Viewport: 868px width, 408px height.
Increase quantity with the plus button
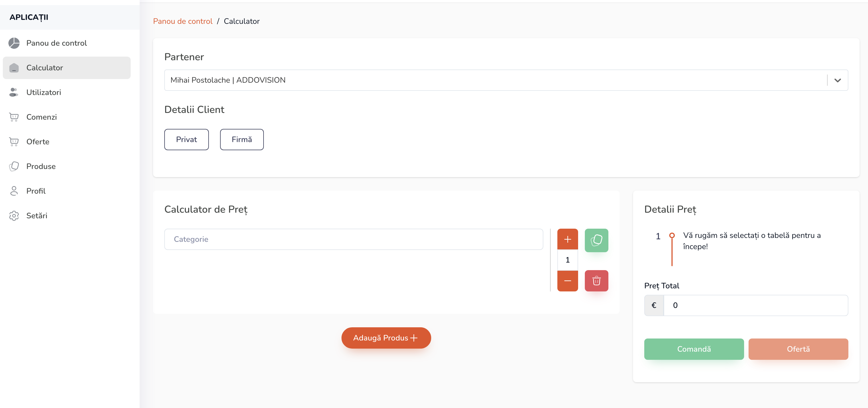click(x=567, y=239)
